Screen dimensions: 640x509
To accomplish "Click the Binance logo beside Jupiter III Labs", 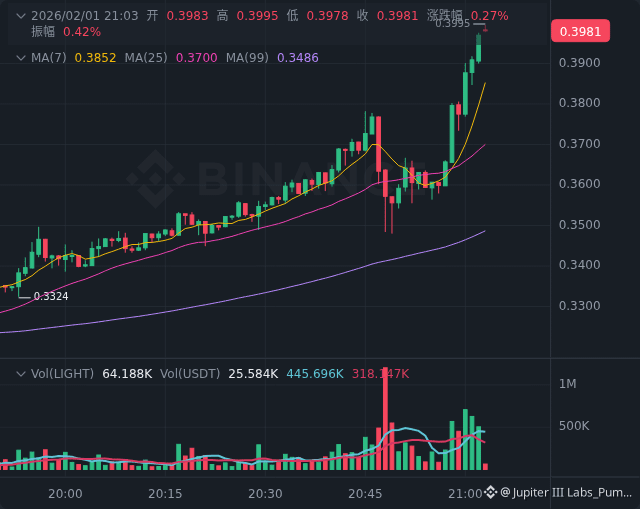I will point(491,493).
